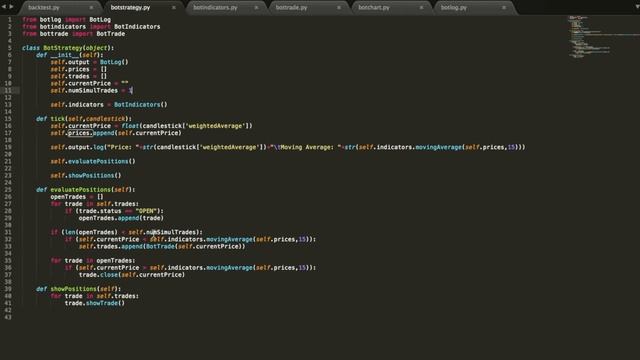
Task: Click 'trade.close(self.currentPrice)' line
Action: click(132, 275)
